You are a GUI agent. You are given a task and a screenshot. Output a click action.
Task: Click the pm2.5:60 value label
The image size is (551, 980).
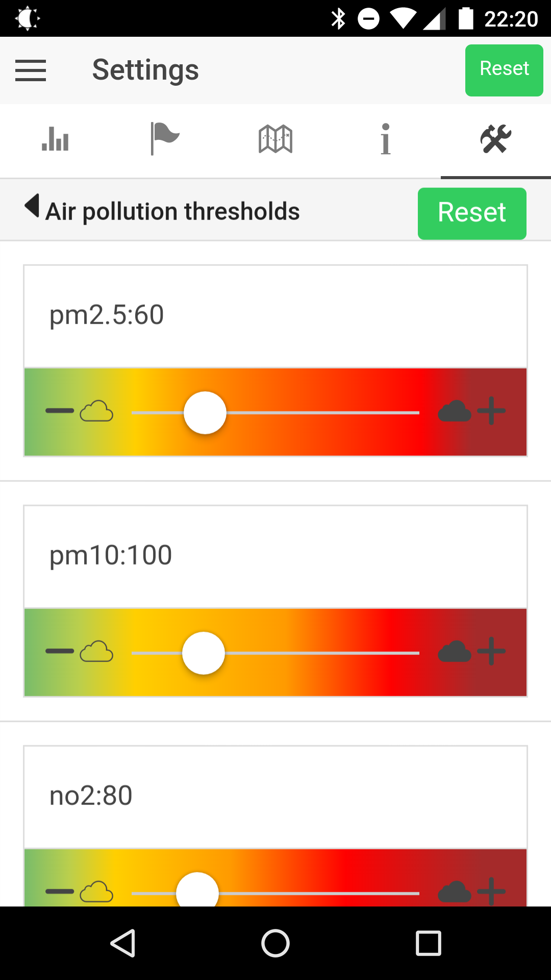point(107,314)
